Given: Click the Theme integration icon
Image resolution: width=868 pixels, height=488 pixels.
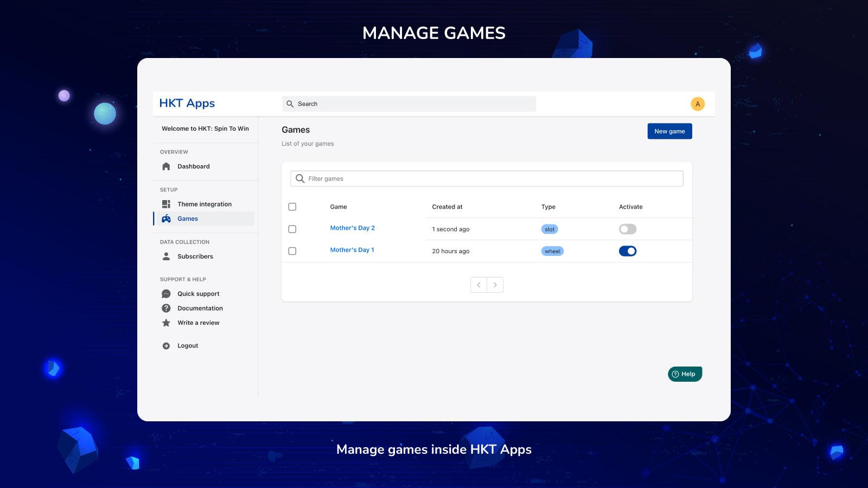Looking at the screenshot, I should click(x=166, y=203).
